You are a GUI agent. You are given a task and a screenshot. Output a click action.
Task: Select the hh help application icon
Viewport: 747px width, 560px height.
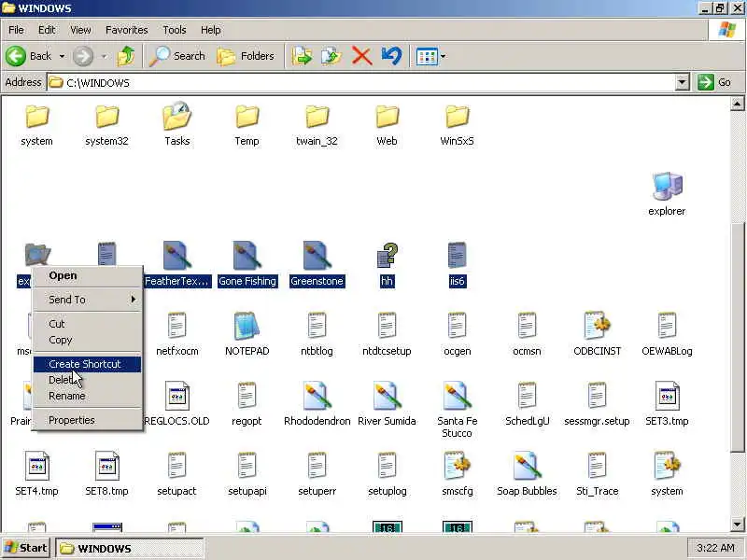(x=387, y=256)
